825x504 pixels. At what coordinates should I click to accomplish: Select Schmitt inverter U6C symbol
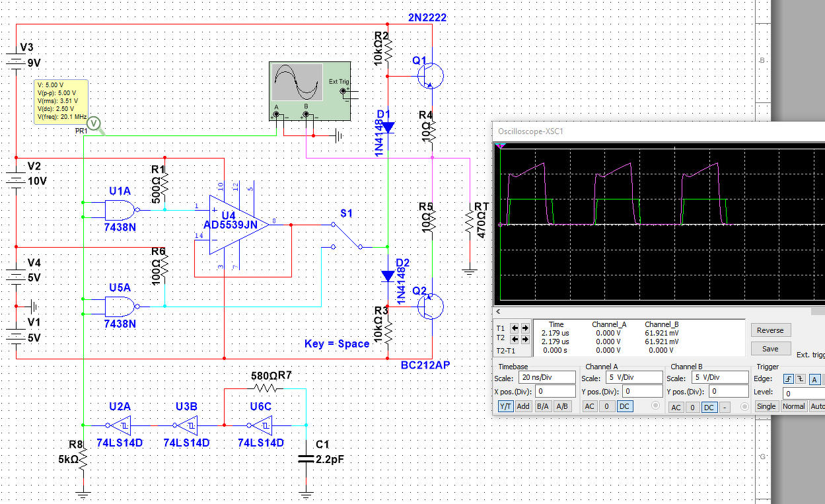(x=260, y=425)
